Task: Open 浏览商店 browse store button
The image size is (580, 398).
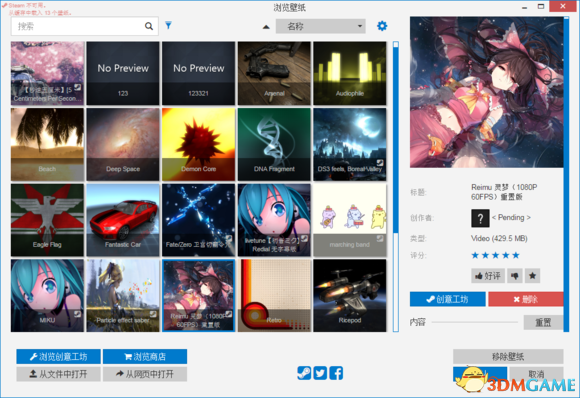Action: point(145,357)
